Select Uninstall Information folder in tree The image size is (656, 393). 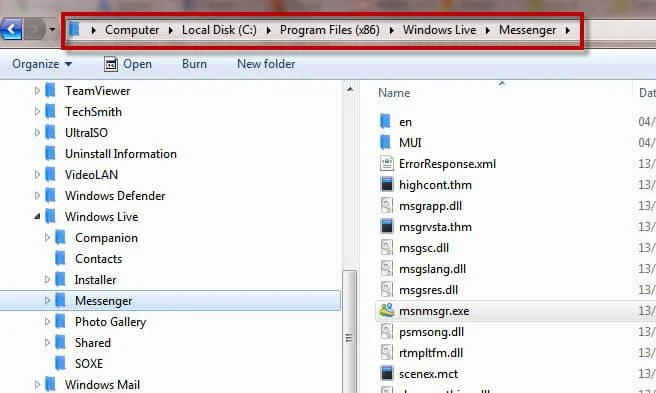click(x=121, y=154)
